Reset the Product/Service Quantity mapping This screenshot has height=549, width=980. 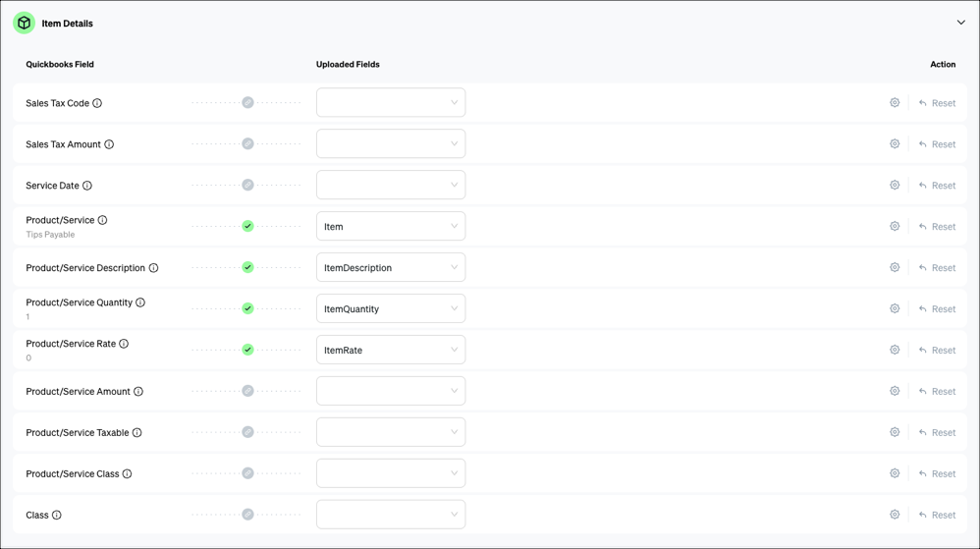(937, 309)
